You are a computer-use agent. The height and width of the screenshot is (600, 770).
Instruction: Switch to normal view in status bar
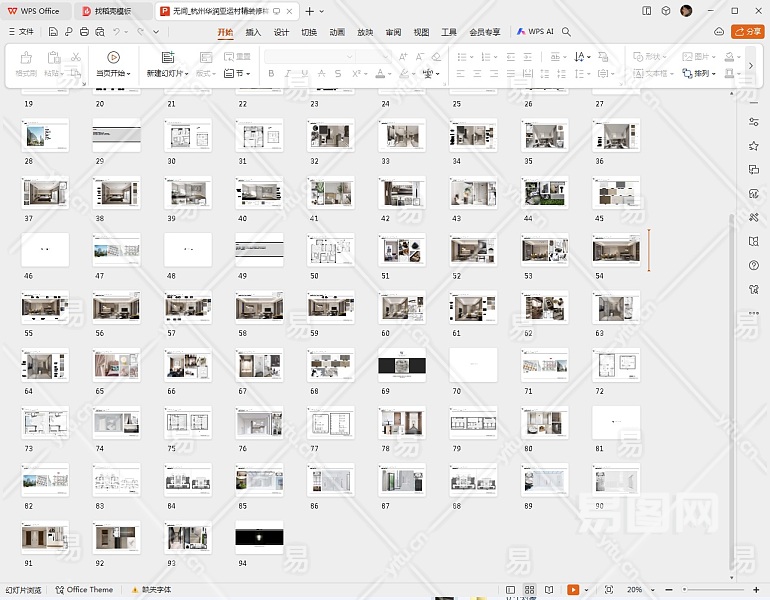[511, 590]
